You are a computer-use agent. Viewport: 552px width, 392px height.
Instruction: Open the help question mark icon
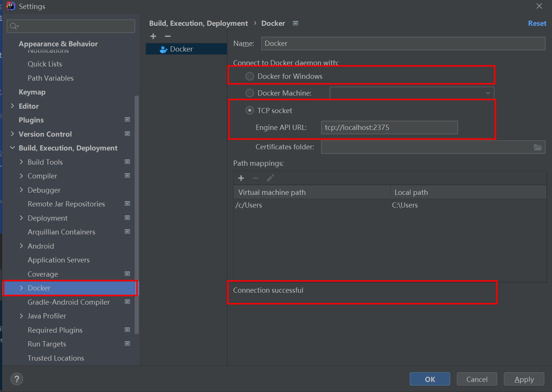[x=17, y=379]
